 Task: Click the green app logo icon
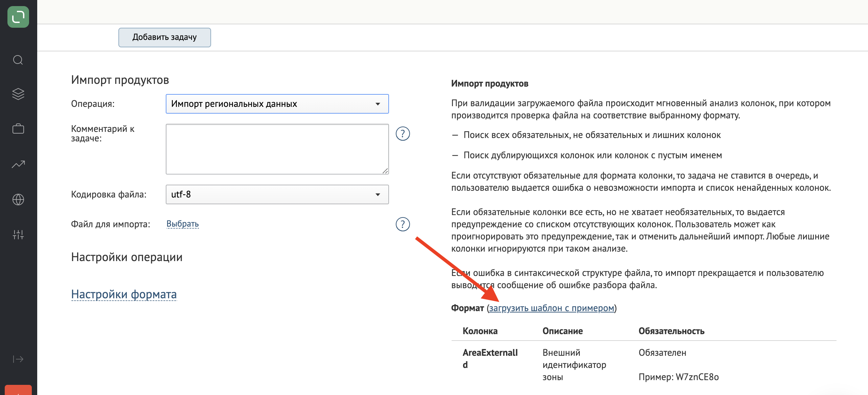pyautogui.click(x=18, y=17)
